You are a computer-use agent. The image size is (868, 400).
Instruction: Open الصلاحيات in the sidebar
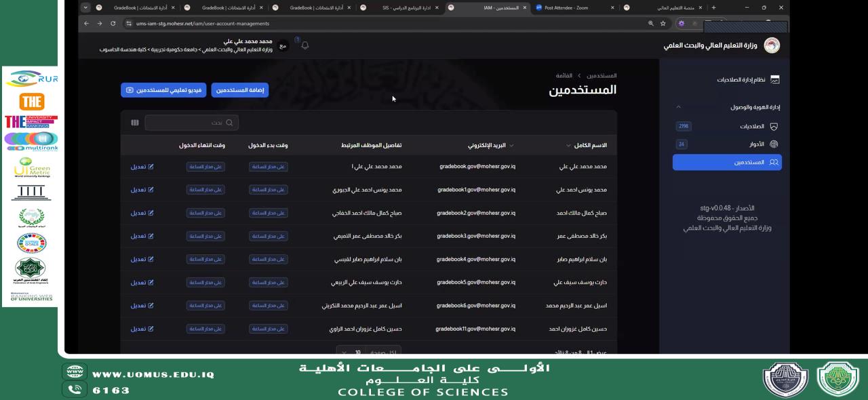[751, 126]
